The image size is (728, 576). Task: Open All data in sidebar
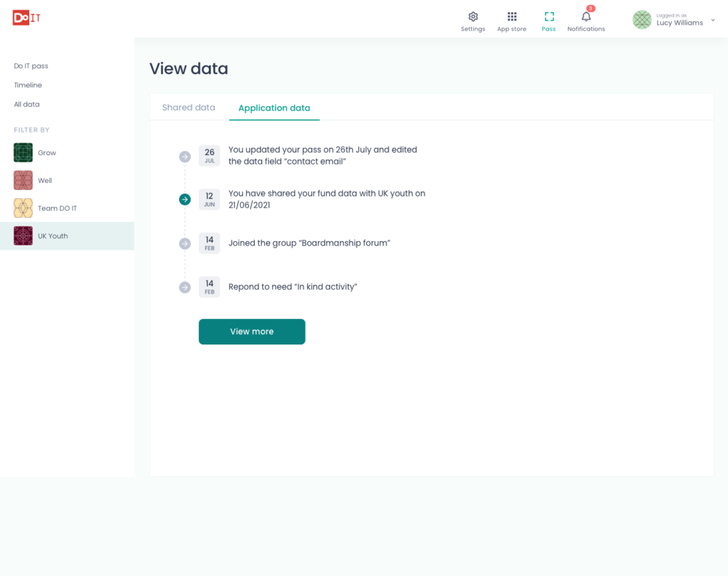click(27, 104)
